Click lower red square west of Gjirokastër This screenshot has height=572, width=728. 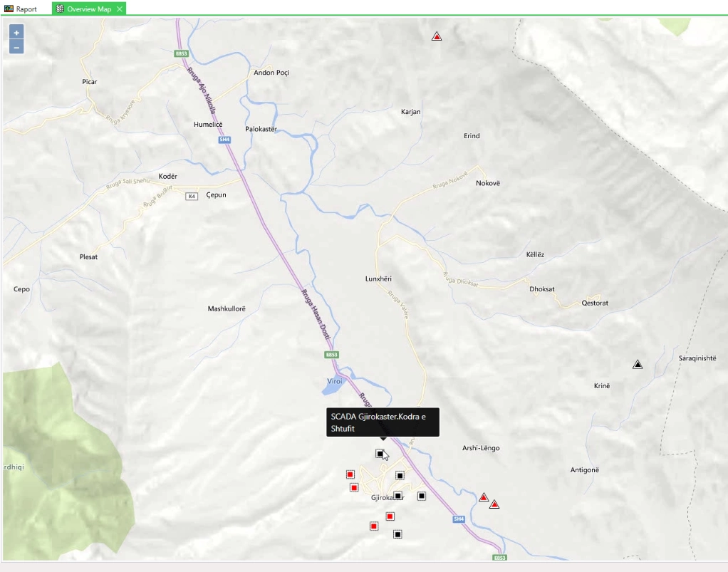pyautogui.click(x=354, y=487)
